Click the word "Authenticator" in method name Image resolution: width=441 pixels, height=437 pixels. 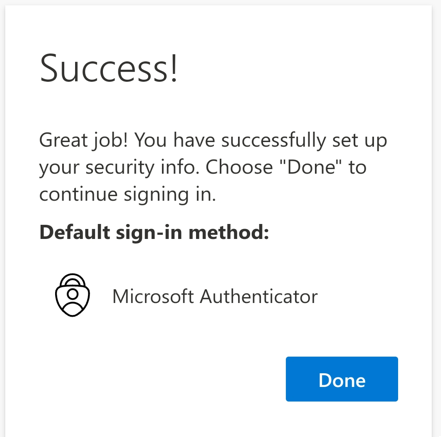(259, 296)
